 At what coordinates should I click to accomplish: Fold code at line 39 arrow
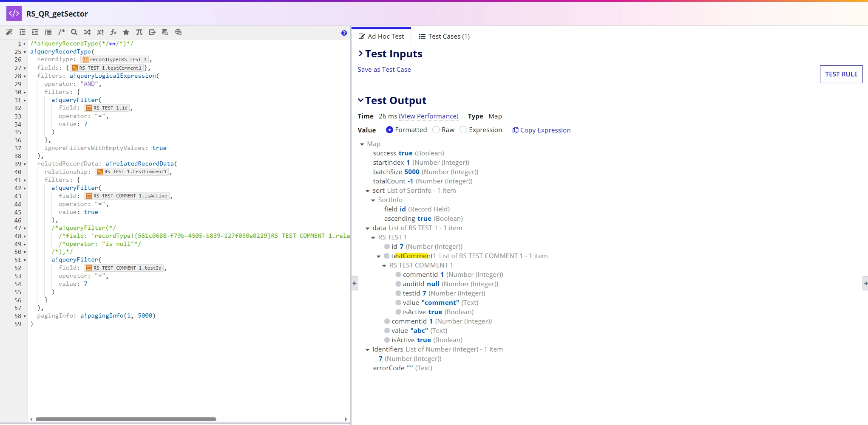point(25,164)
